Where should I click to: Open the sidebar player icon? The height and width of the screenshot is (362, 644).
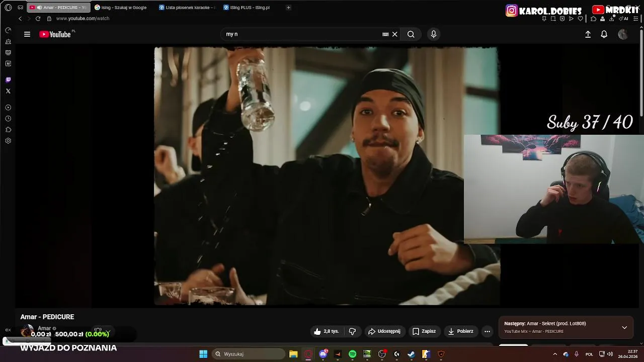click(x=8, y=108)
